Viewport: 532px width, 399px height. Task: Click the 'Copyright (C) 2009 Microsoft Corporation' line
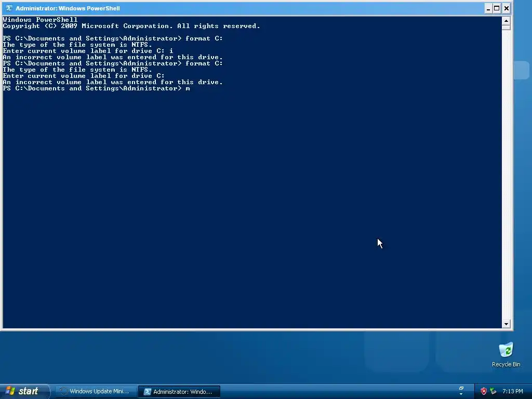click(131, 26)
